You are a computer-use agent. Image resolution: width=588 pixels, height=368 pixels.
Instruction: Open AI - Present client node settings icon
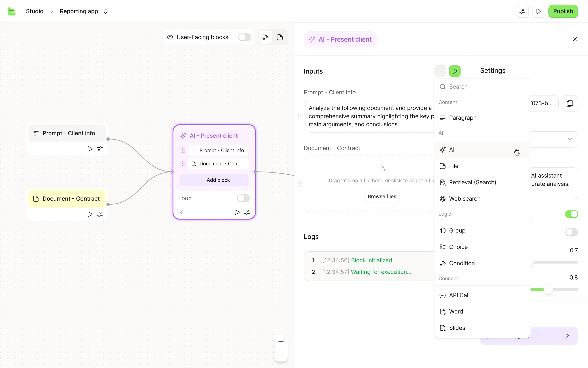point(247,212)
